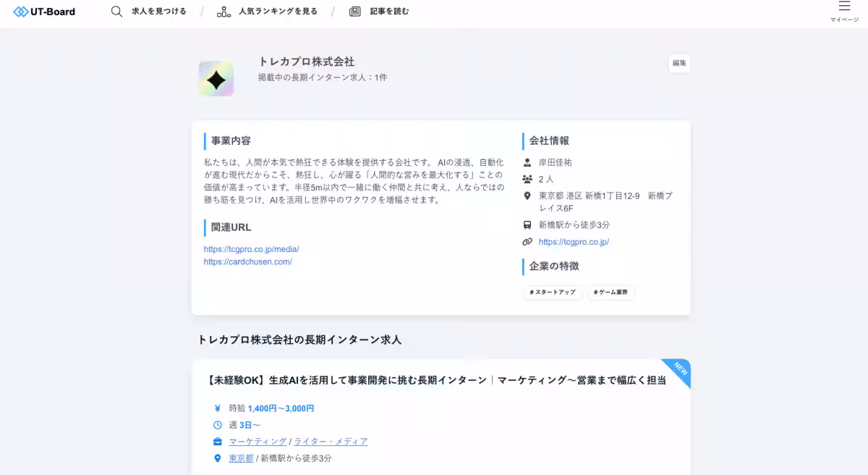Click the train icon beside 新橋駅から徒歩3分
This screenshot has height=475, width=868.
[x=527, y=225]
